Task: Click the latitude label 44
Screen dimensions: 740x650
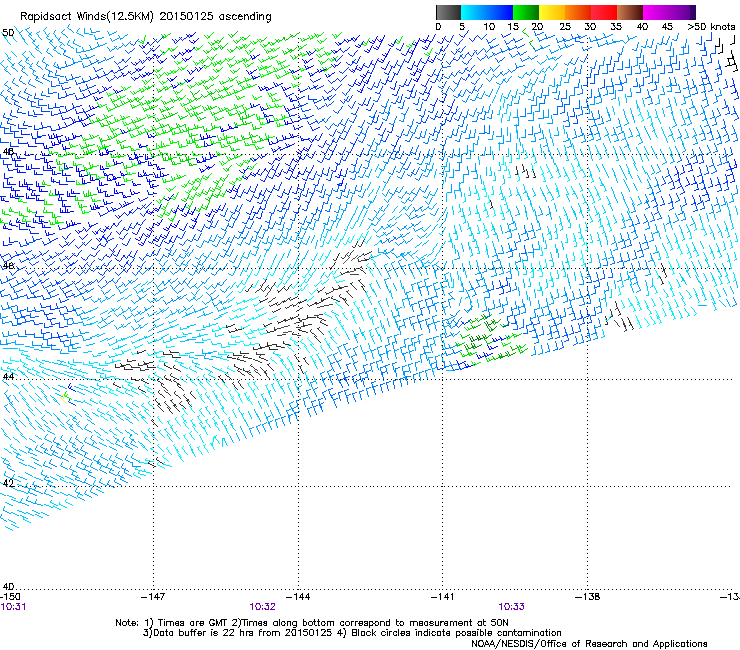Action: click(x=8, y=377)
